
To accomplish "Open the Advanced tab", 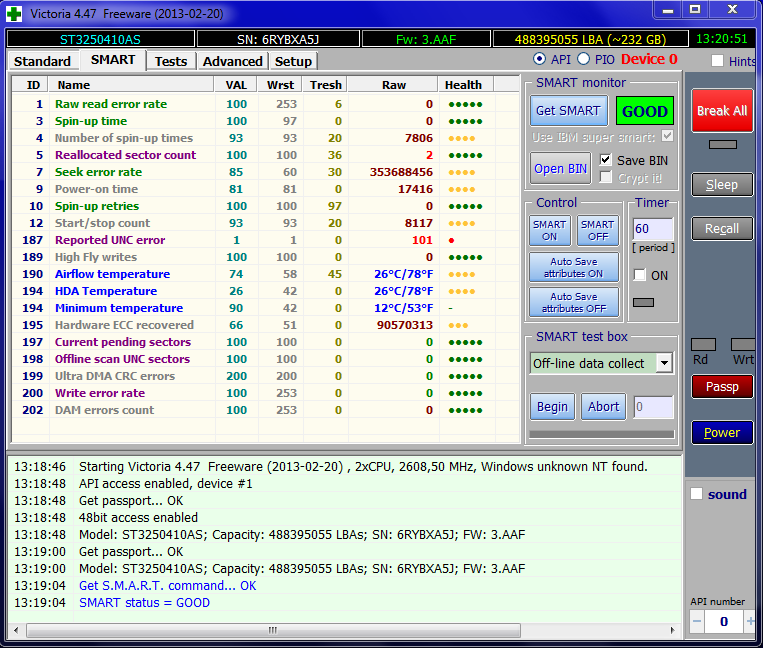I will coord(232,61).
